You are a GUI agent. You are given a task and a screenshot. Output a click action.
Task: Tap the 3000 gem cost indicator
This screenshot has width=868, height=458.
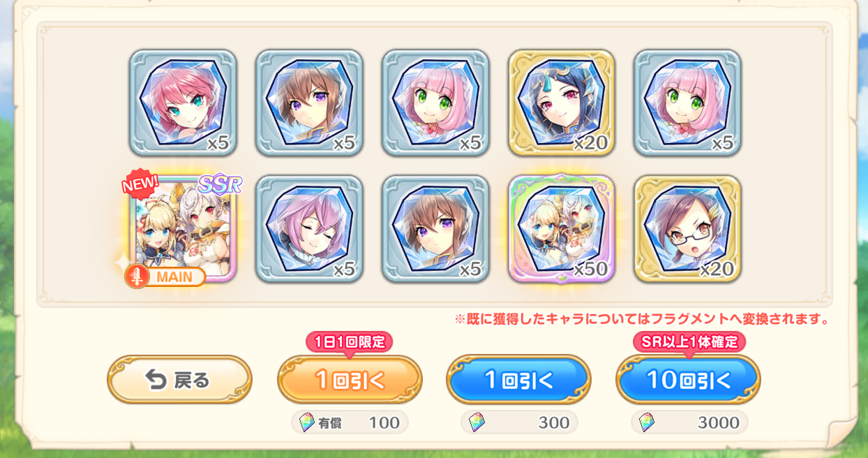tap(689, 422)
